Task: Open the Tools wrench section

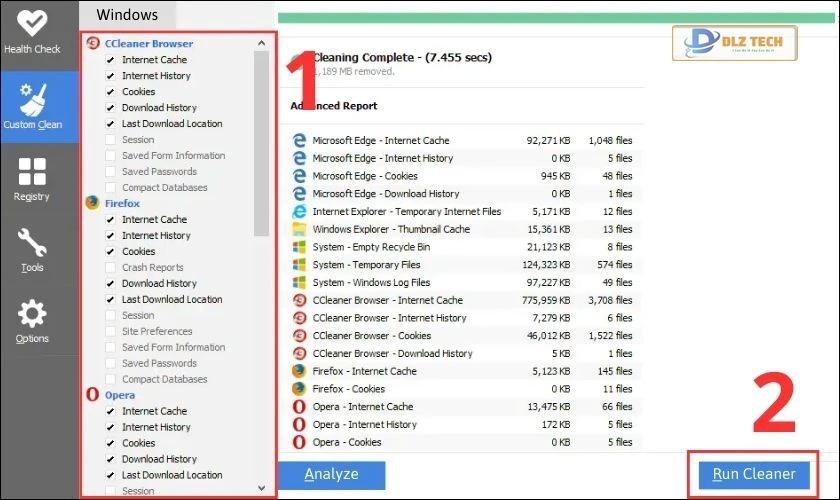Action: 32,249
